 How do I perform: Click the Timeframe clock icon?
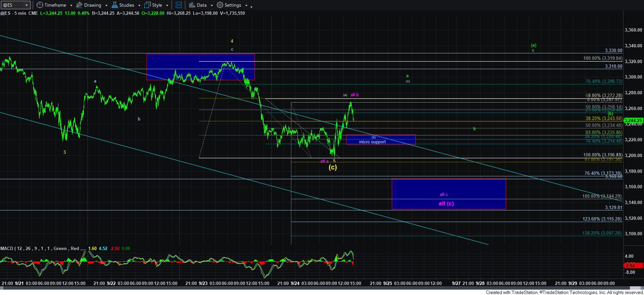click(40, 5)
